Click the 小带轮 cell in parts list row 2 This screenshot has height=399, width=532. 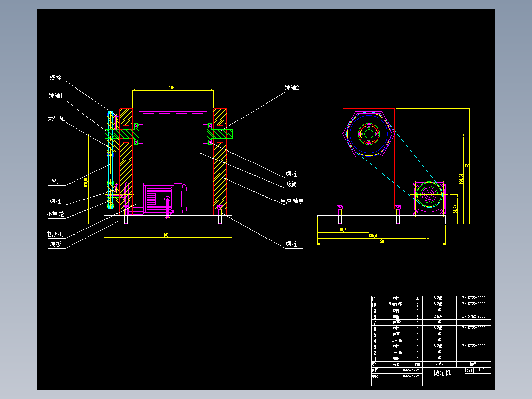click(x=396, y=352)
